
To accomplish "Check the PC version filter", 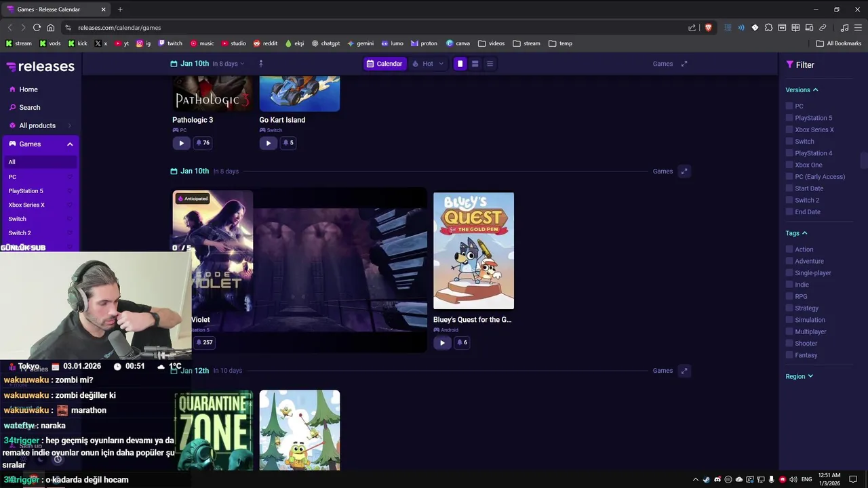I will [x=789, y=106].
